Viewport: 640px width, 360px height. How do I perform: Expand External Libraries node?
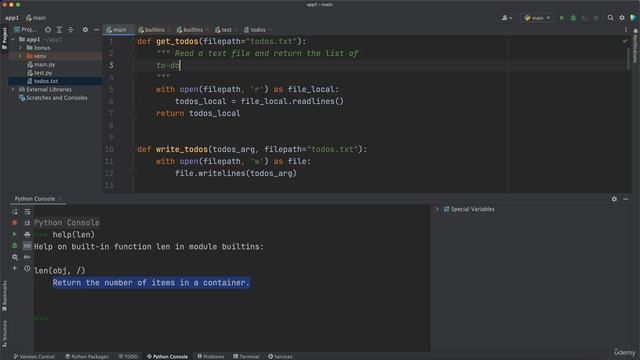coord(13,89)
